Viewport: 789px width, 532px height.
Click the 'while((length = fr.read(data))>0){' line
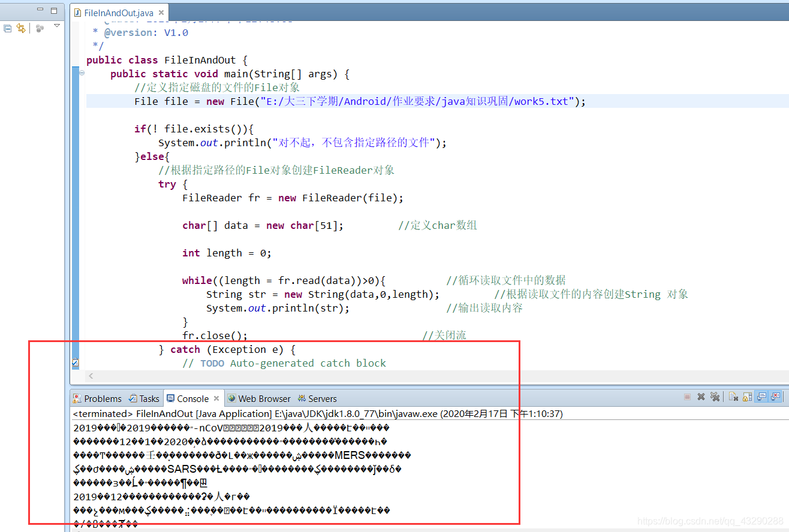click(284, 280)
